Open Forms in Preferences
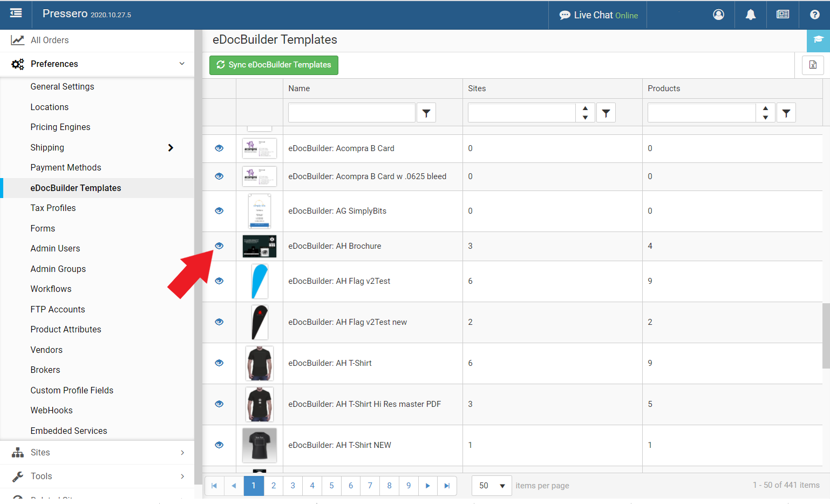Screen dimensions: 830x504 coord(43,228)
